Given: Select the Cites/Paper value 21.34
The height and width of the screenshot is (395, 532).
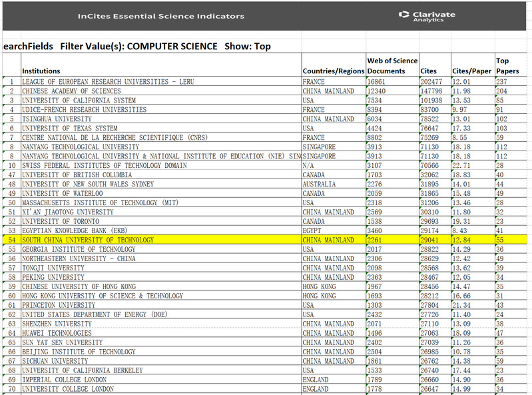Looking at the screenshot, I should coord(473,305).
